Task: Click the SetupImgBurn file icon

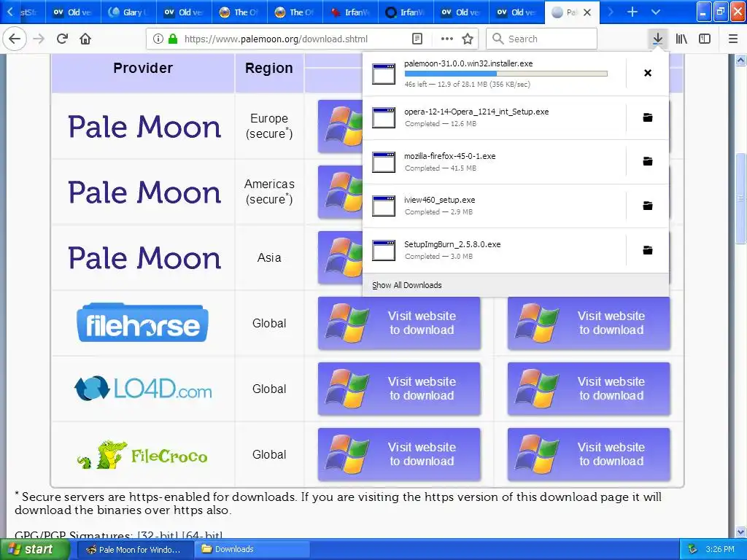Action: tap(384, 250)
